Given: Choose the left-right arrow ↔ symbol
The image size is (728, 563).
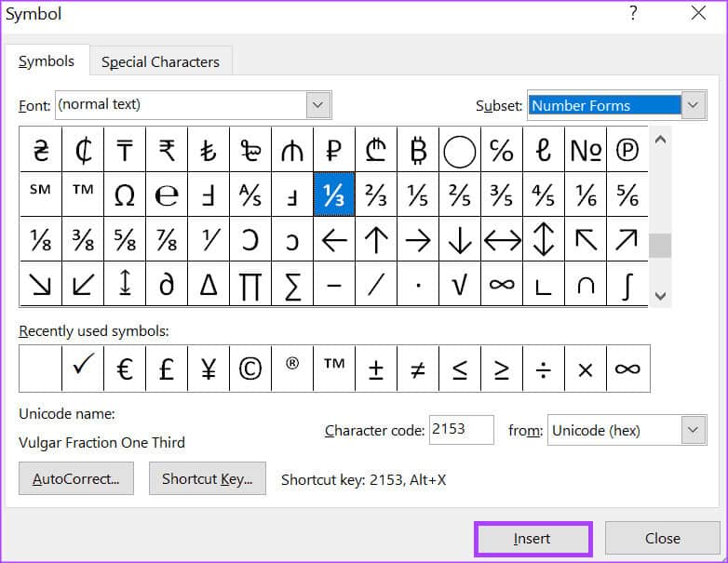Looking at the screenshot, I should tap(502, 240).
